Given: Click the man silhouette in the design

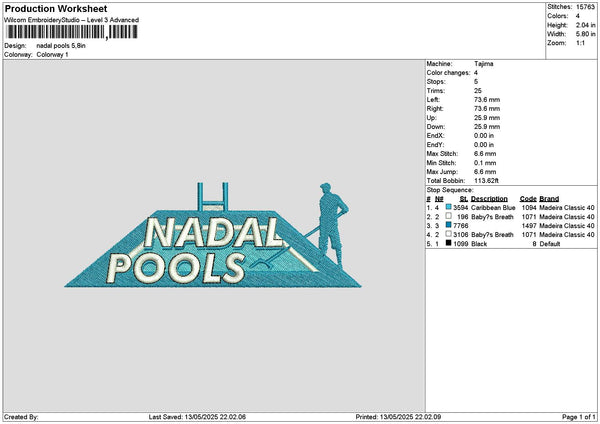Looking at the screenshot, I should (x=332, y=225).
